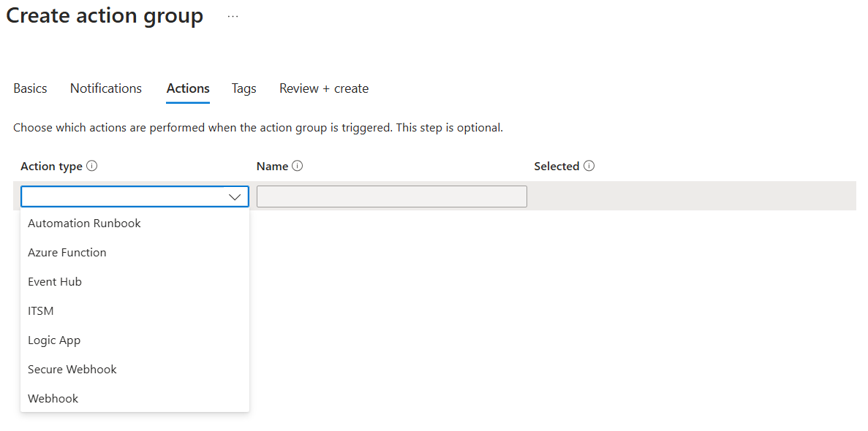Collapse the Action type dropdown chevron

[x=235, y=197]
